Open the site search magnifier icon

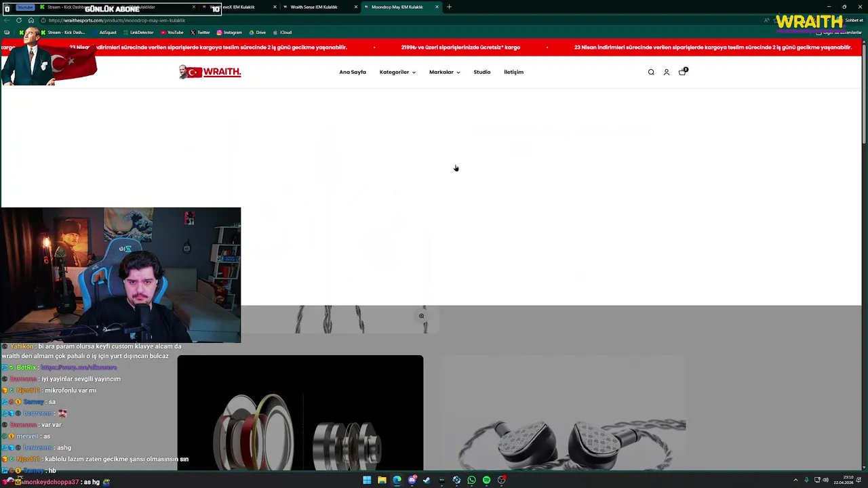(x=651, y=72)
